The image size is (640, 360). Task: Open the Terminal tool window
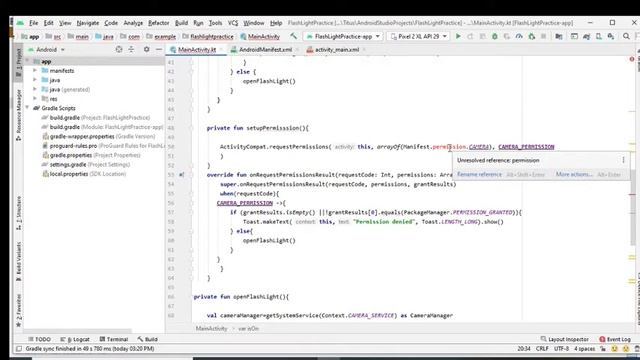(x=113, y=339)
